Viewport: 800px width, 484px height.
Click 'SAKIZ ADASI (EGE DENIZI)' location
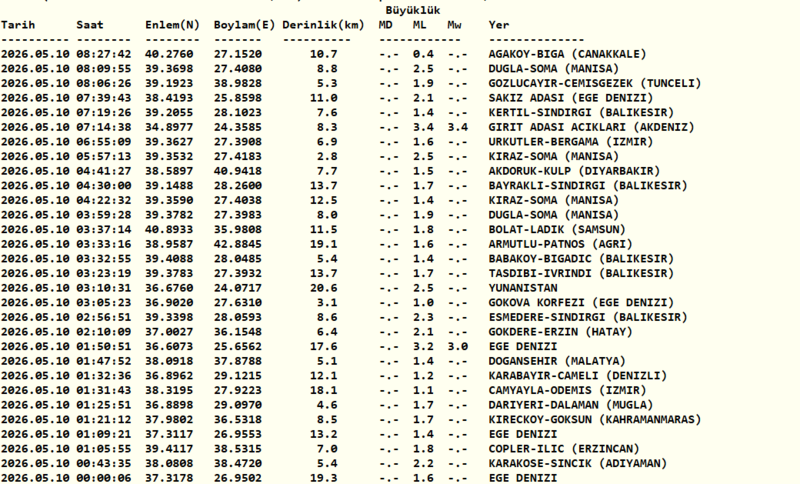click(571, 98)
